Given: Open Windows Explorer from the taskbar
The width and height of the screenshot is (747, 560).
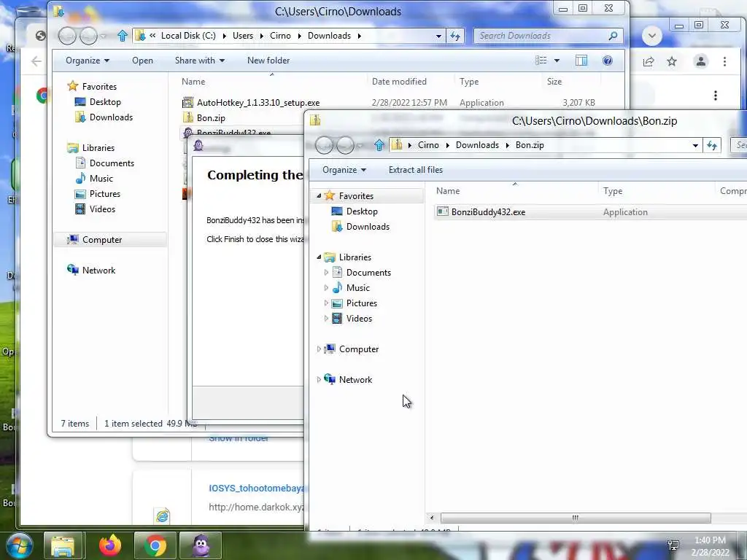Looking at the screenshot, I should point(64,545).
